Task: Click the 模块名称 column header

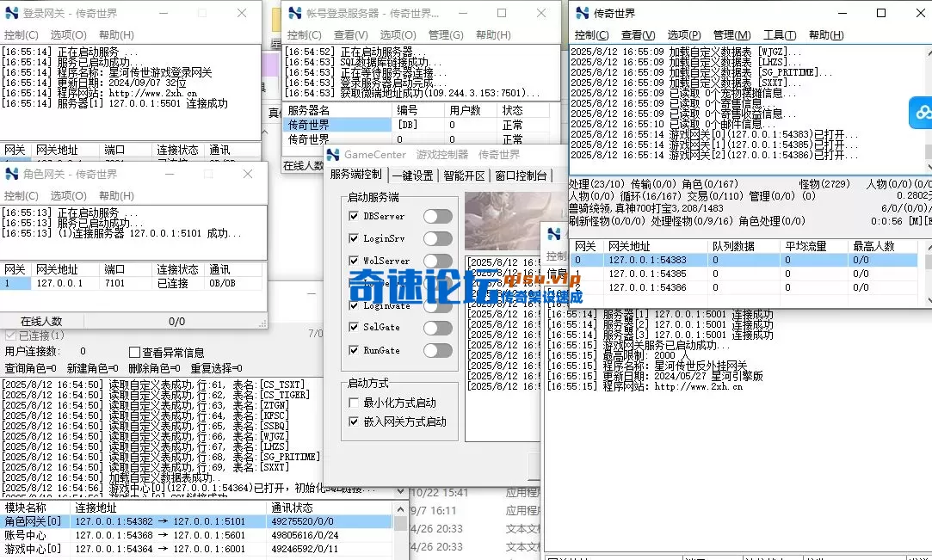Action: point(35,508)
